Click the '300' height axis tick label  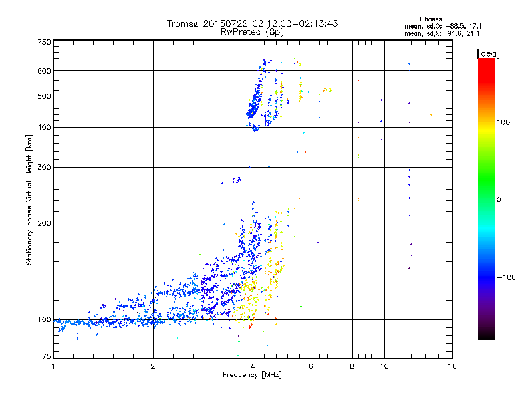click(45, 168)
